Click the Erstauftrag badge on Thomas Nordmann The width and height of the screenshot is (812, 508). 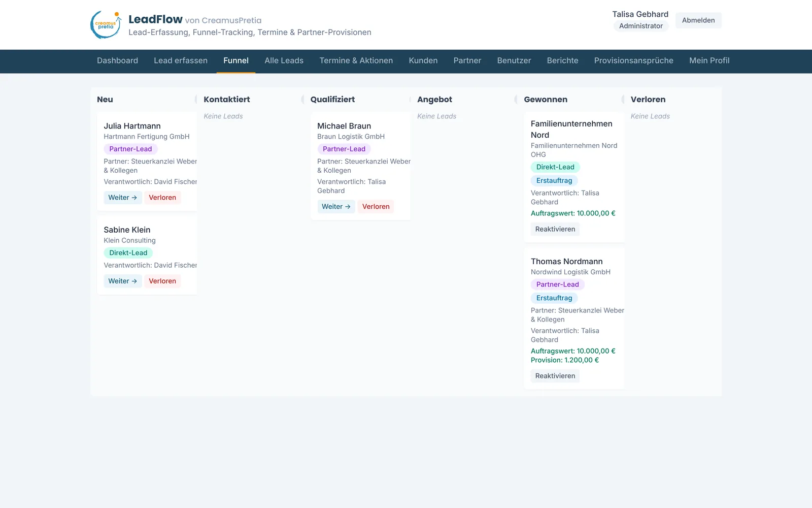click(x=554, y=298)
